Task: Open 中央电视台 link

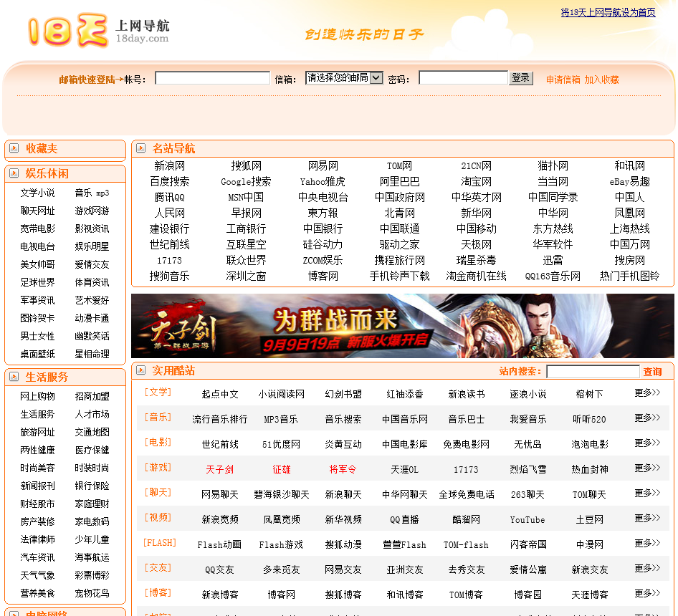Action: pos(323,197)
